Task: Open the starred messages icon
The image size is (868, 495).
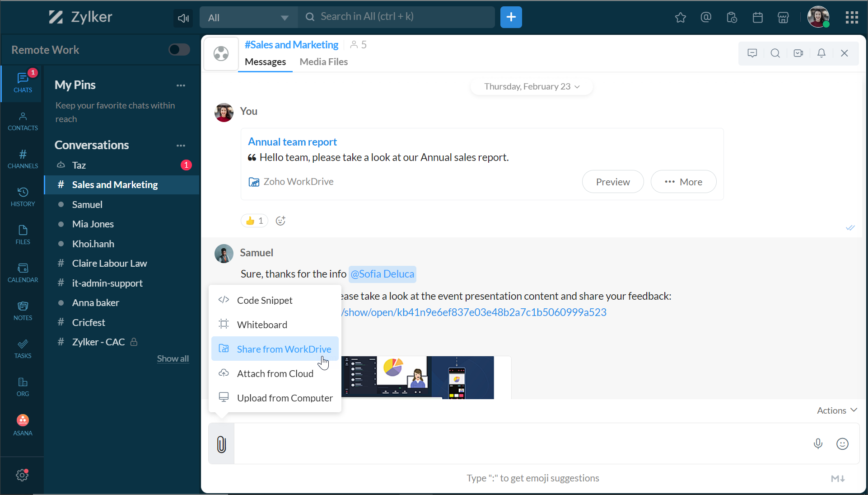Action: 680,18
